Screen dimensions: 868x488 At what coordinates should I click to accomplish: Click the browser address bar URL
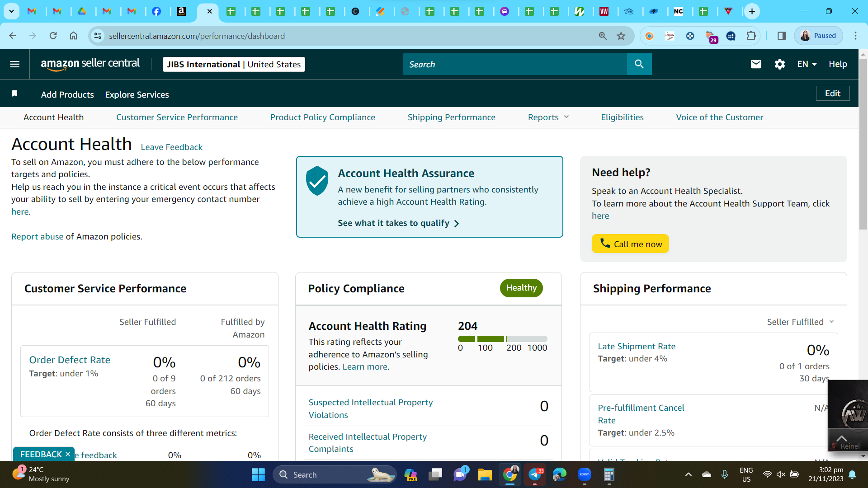pyautogui.click(x=197, y=36)
